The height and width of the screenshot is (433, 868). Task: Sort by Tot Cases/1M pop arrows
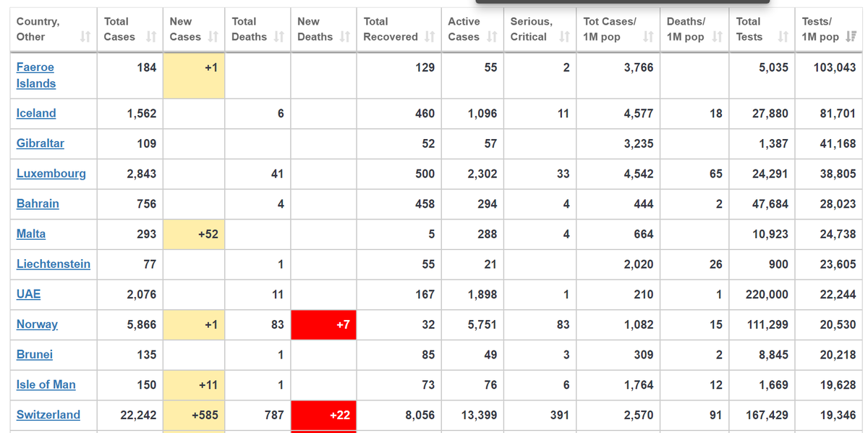[x=649, y=37]
